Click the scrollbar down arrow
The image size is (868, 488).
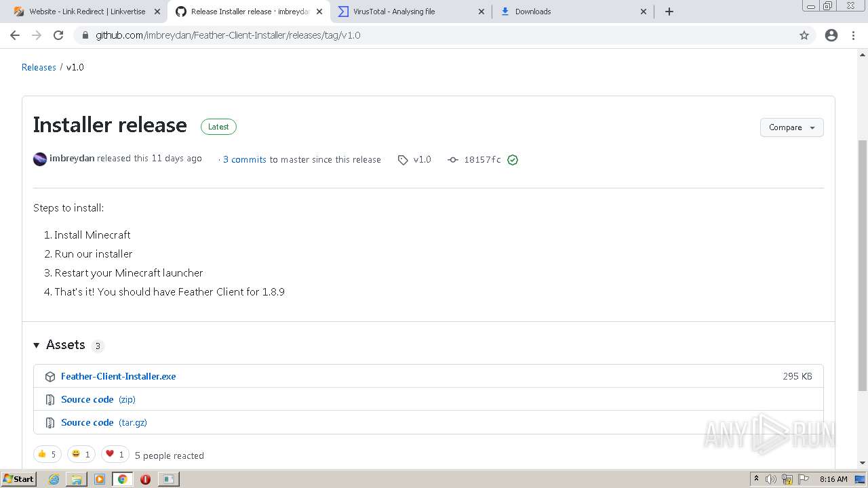tap(863, 463)
